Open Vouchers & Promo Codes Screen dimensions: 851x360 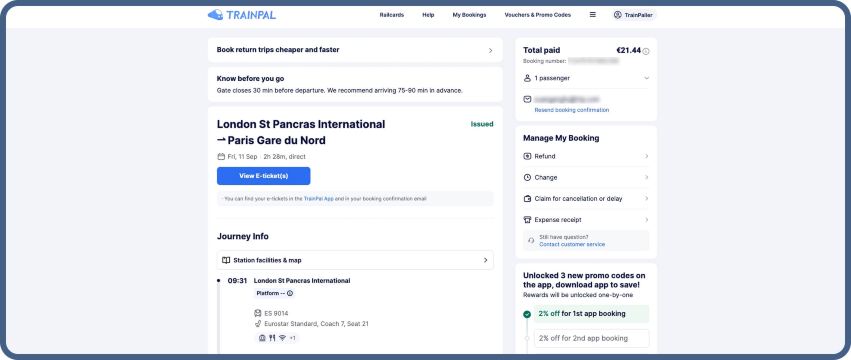(x=538, y=15)
